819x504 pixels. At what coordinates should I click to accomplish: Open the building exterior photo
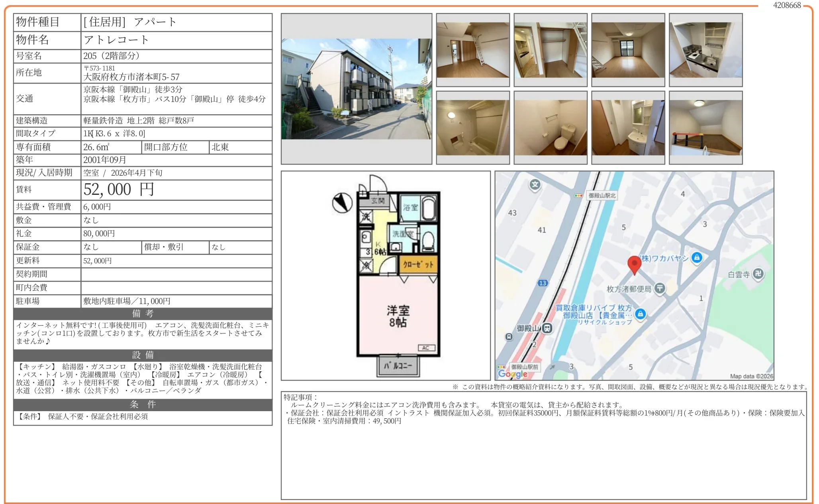pyautogui.click(x=357, y=89)
